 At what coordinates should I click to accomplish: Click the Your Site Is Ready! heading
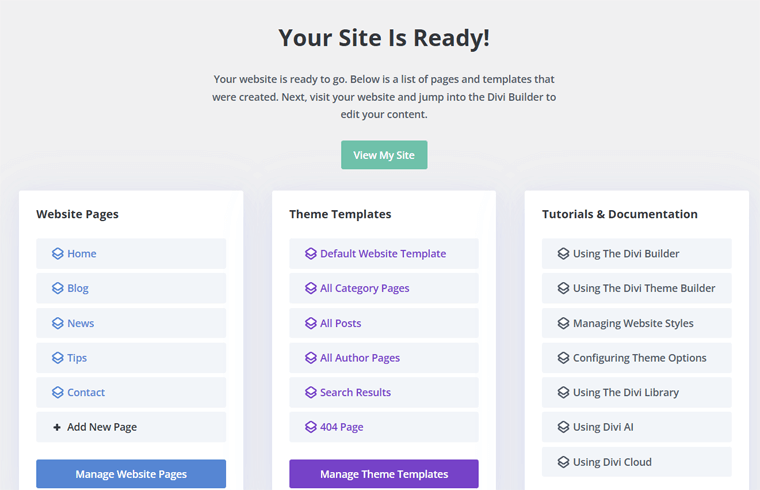(384, 38)
